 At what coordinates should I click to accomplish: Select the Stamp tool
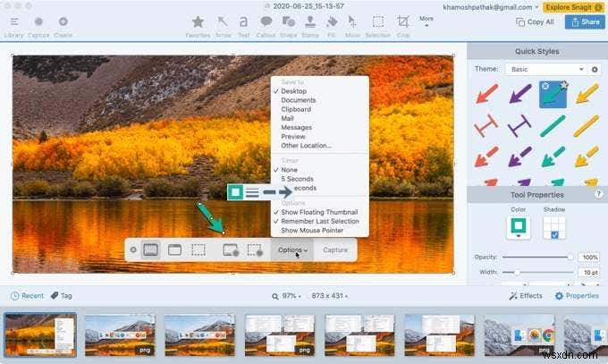pos(310,27)
